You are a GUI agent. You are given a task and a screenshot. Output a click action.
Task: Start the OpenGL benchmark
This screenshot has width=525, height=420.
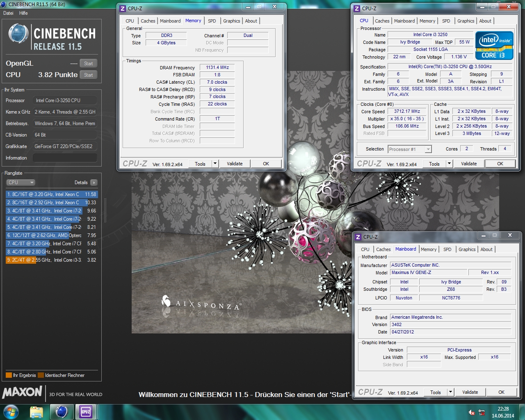point(88,64)
